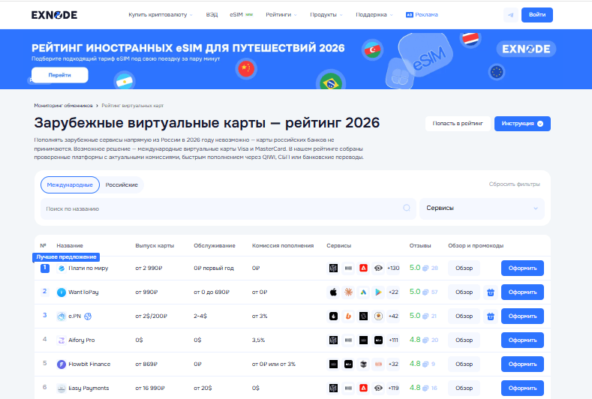Open Обзор for Easy Payments row
Image resolution: width=592 pixels, height=399 pixels.
click(x=464, y=388)
